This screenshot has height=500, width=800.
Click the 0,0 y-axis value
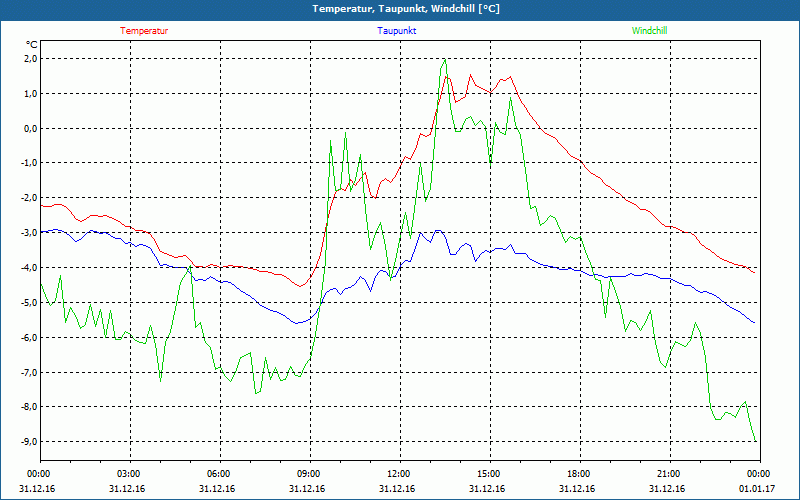(x=31, y=128)
